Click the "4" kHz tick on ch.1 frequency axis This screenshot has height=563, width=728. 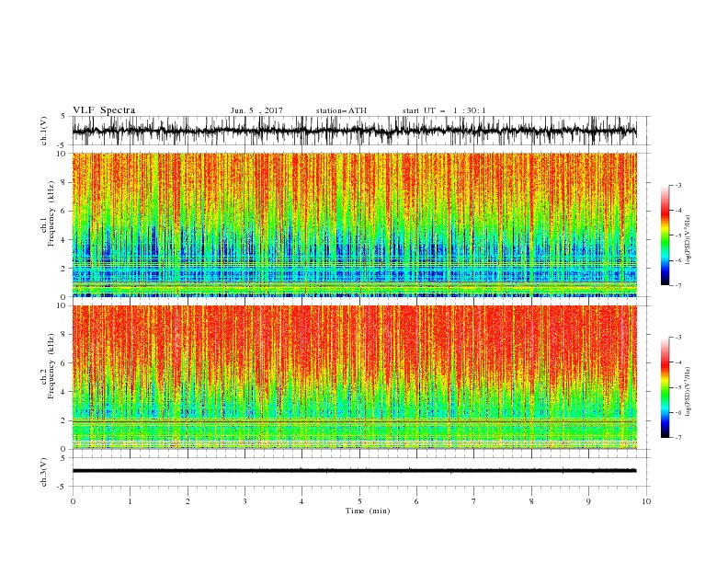pyautogui.click(x=64, y=240)
